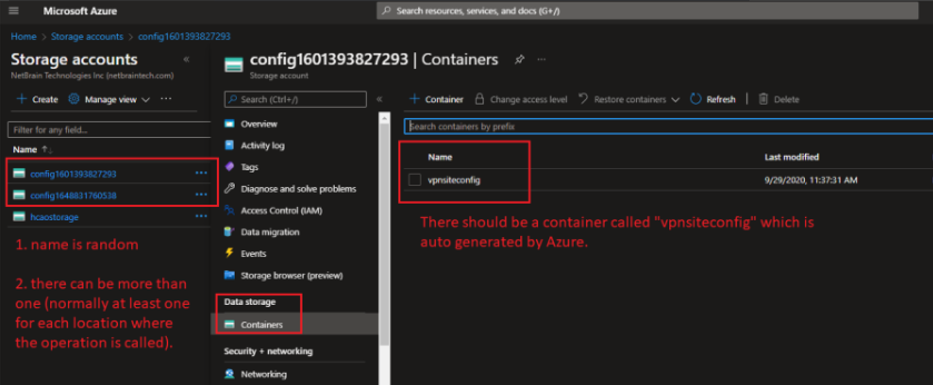Click the Filter for any field box
The image size is (933, 385).
(109, 130)
